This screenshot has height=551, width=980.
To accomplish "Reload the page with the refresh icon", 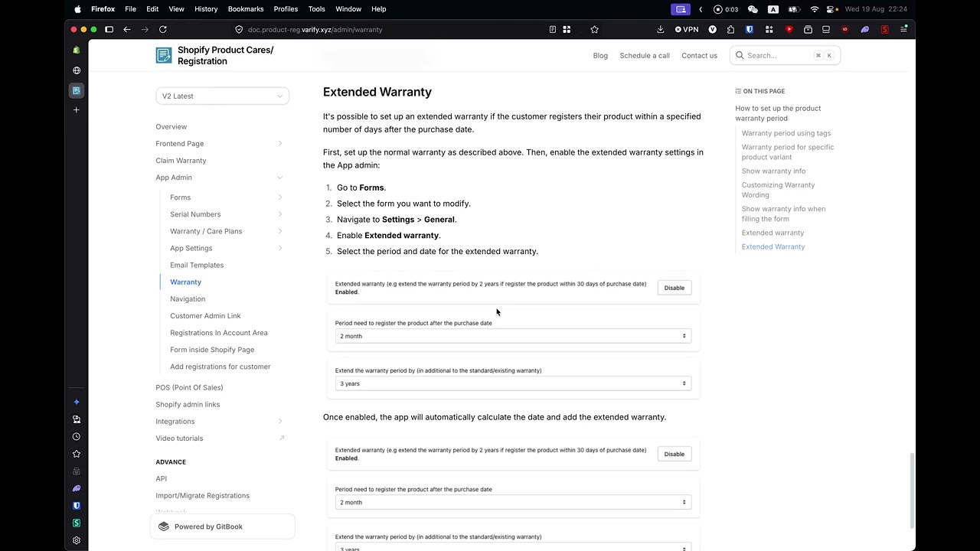I will click(x=163, y=29).
